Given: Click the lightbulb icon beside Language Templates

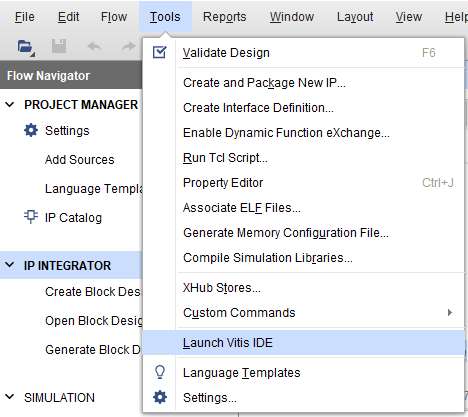Looking at the screenshot, I should (160, 372).
